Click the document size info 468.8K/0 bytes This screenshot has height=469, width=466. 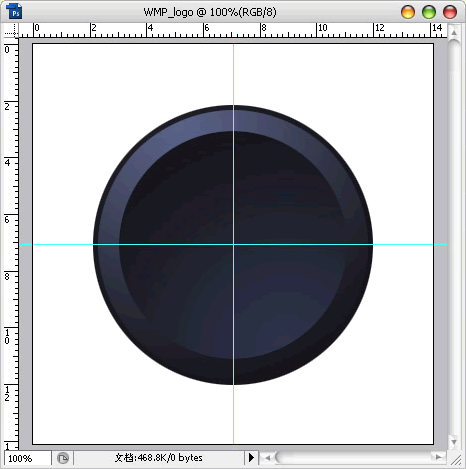[x=159, y=458]
